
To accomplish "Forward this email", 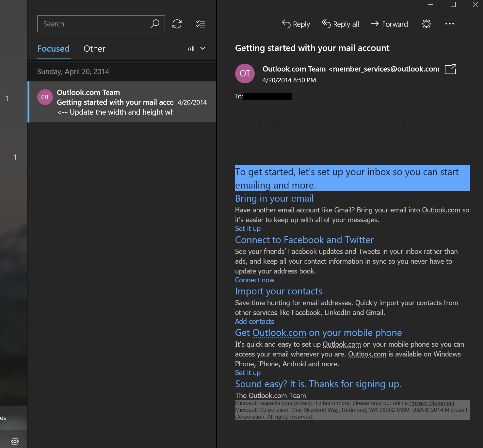I will [x=390, y=24].
